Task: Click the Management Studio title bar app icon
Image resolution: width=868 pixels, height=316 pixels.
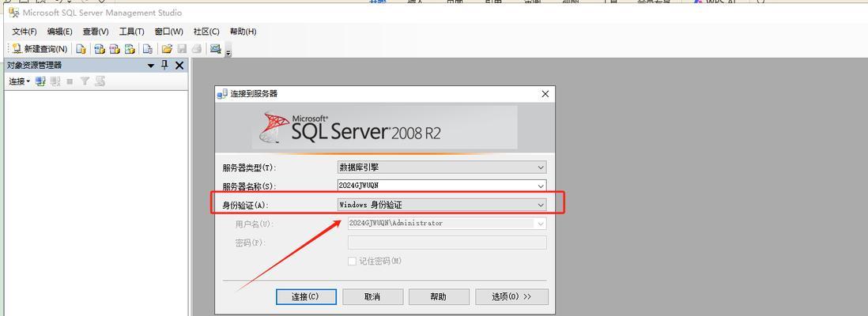Action: pyautogui.click(x=13, y=12)
